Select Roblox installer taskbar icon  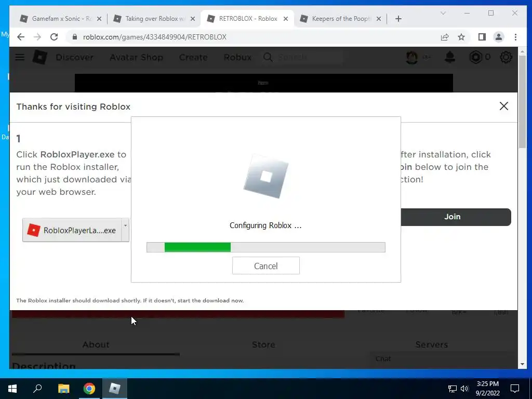[115, 389]
